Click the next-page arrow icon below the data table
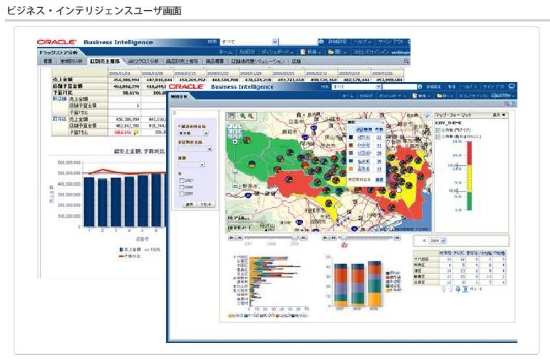550x360 pixels. pos(458,289)
